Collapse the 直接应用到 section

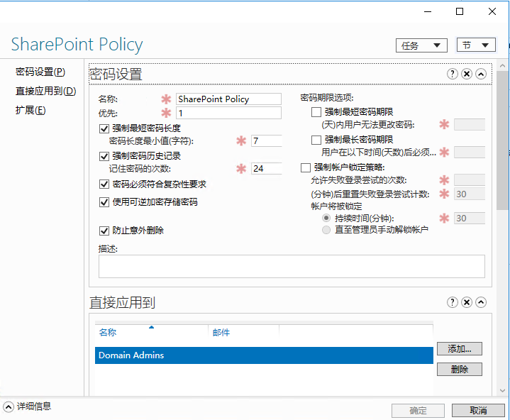click(481, 302)
